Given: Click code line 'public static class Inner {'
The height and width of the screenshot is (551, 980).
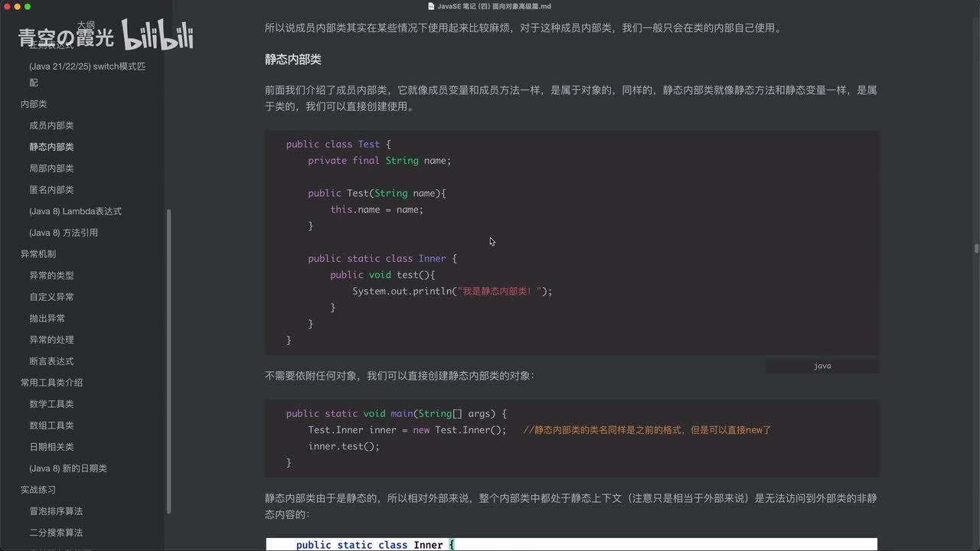Looking at the screenshot, I should pos(382,259).
